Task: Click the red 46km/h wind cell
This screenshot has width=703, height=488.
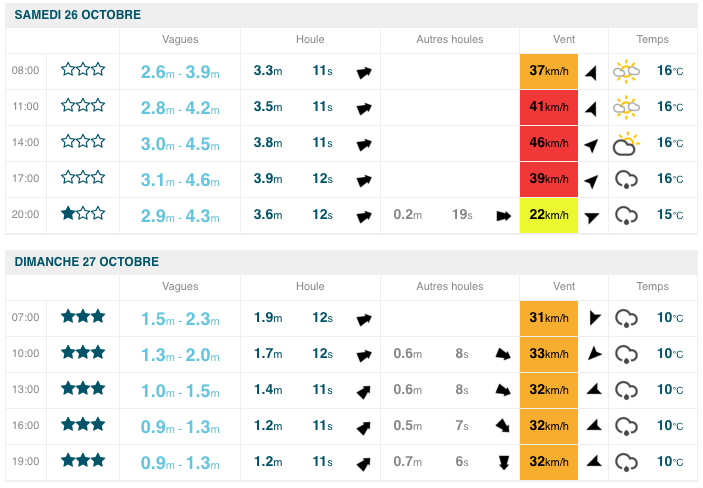Action: pyautogui.click(x=549, y=143)
